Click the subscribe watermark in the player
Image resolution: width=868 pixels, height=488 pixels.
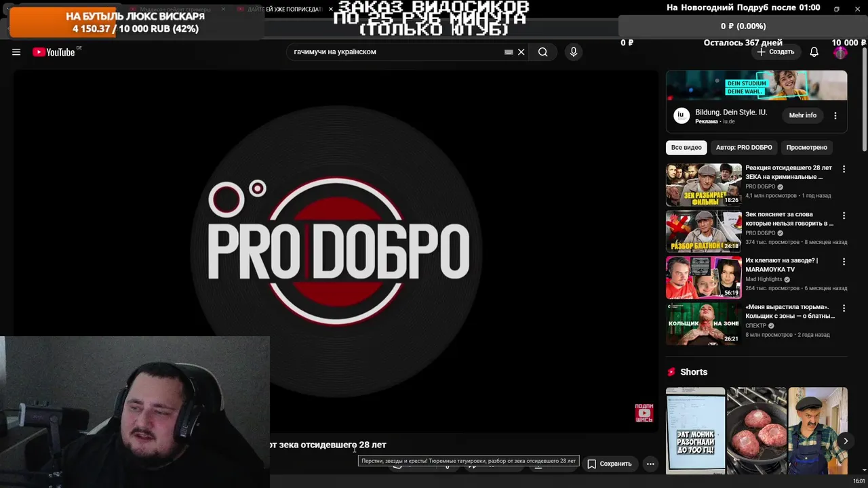644,412
